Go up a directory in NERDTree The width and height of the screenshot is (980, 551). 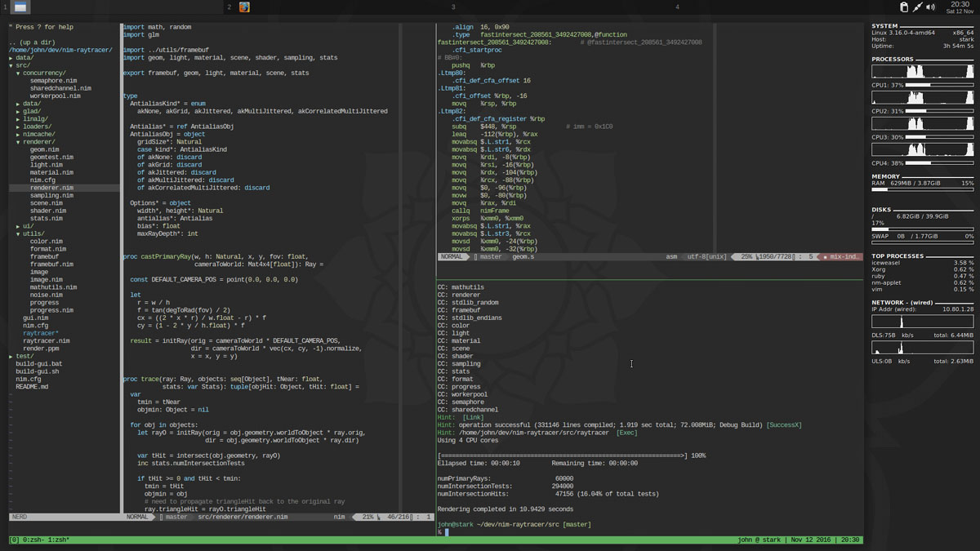pos(32,42)
